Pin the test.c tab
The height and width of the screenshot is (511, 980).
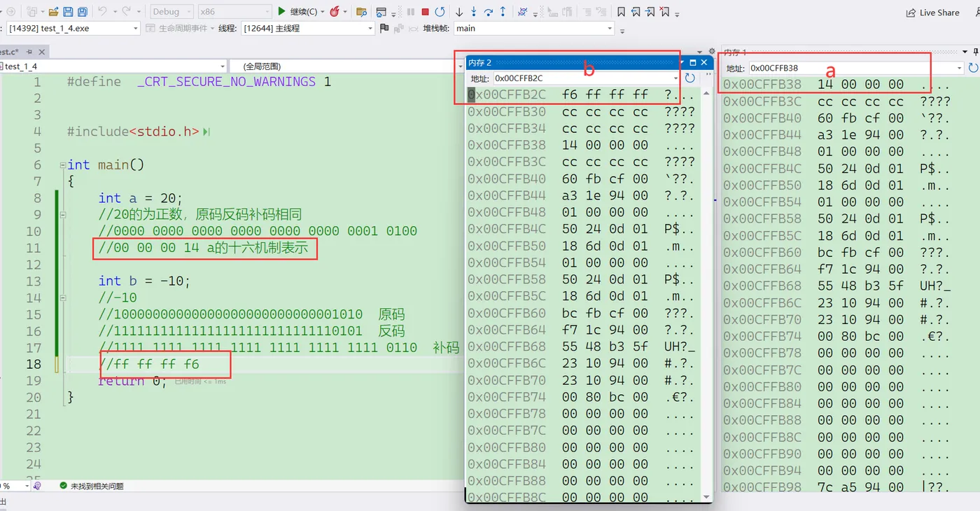click(29, 52)
